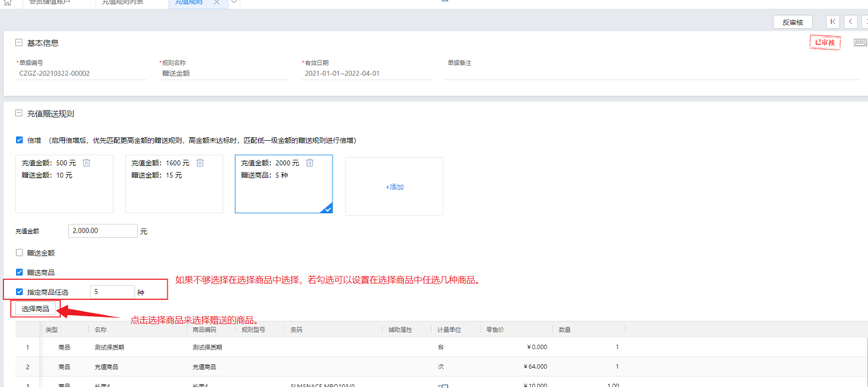This screenshot has width=868, height=388.
Task: Go to the home icon tab
Action: [8, 2]
